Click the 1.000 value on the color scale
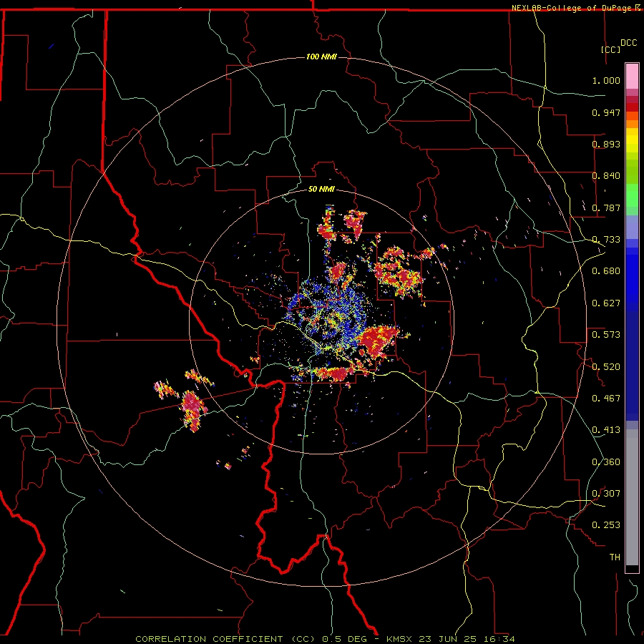Image resolution: width=644 pixels, height=644 pixels. pos(606,80)
